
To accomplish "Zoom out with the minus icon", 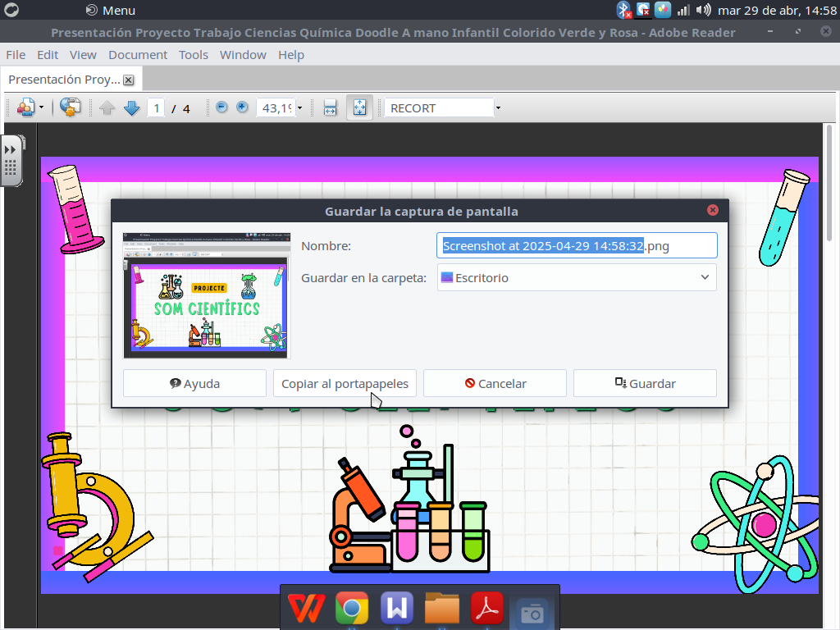I will pyautogui.click(x=221, y=107).
